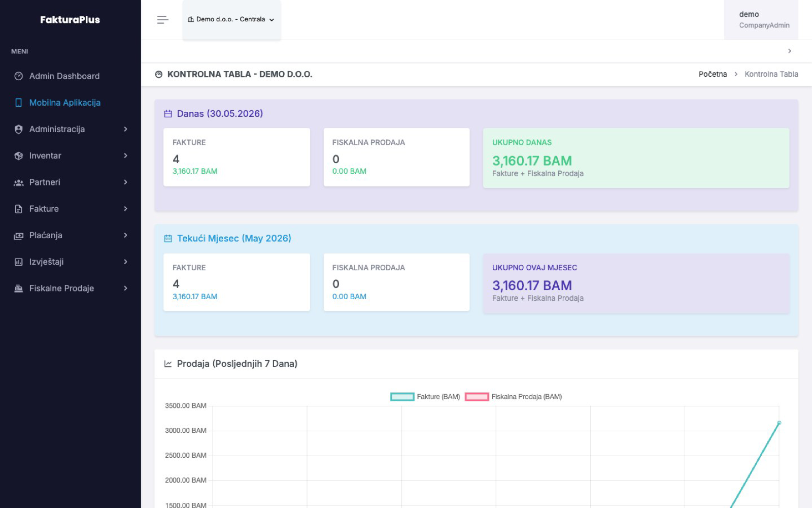
Task: Select Fakture in the sidebar menu
Action: pyautogui.click(x=71, y=209)
